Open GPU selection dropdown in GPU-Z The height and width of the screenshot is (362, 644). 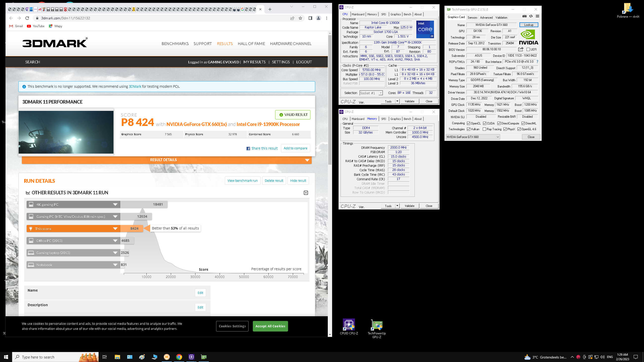click(473, 137)
